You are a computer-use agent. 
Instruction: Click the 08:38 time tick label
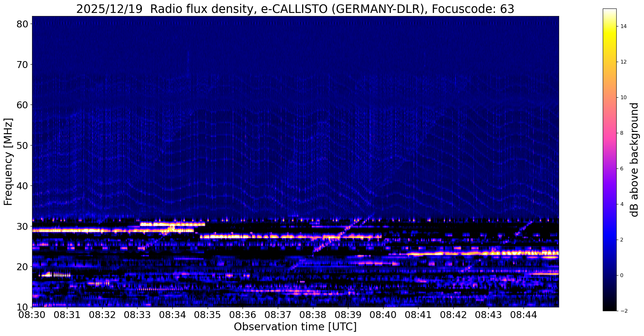point(313,315)
